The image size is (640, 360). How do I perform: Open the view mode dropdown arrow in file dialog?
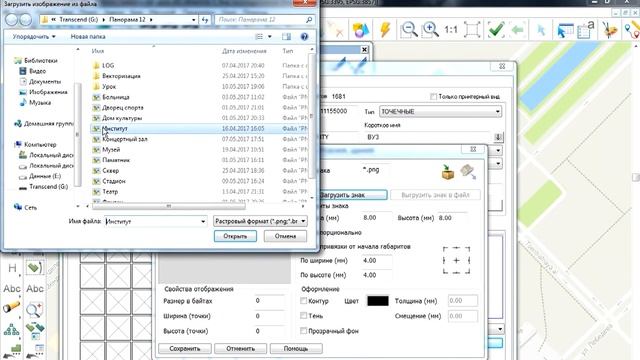[269, 37]
